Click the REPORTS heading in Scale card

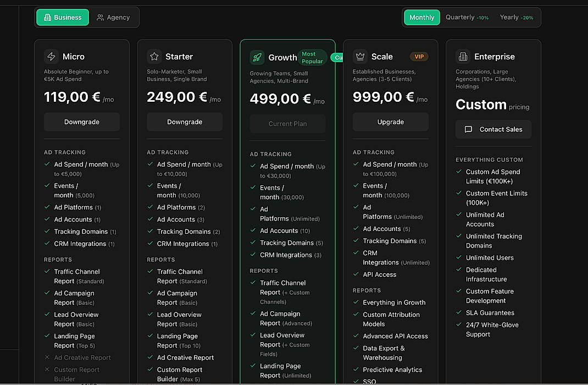click(367, 290)
